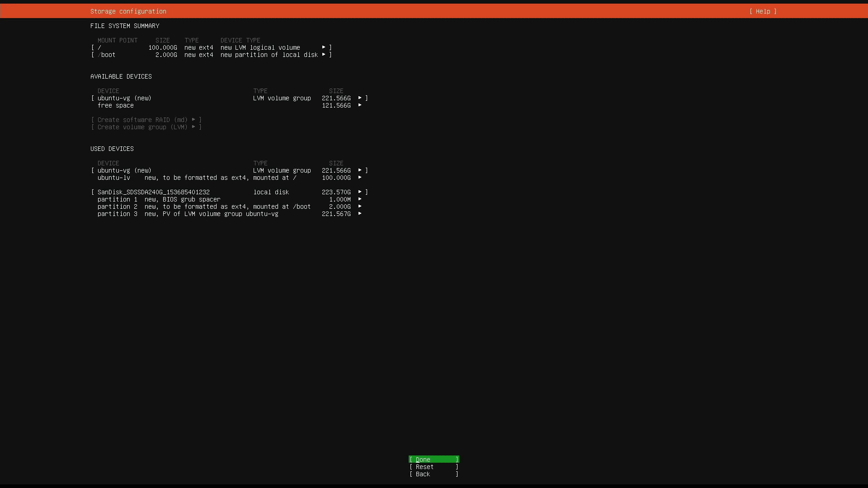The width and height of the screenshot is (868, 488).
Task: Open partition 1 BIOS grub spacer actions
Action: pos(360,199)
